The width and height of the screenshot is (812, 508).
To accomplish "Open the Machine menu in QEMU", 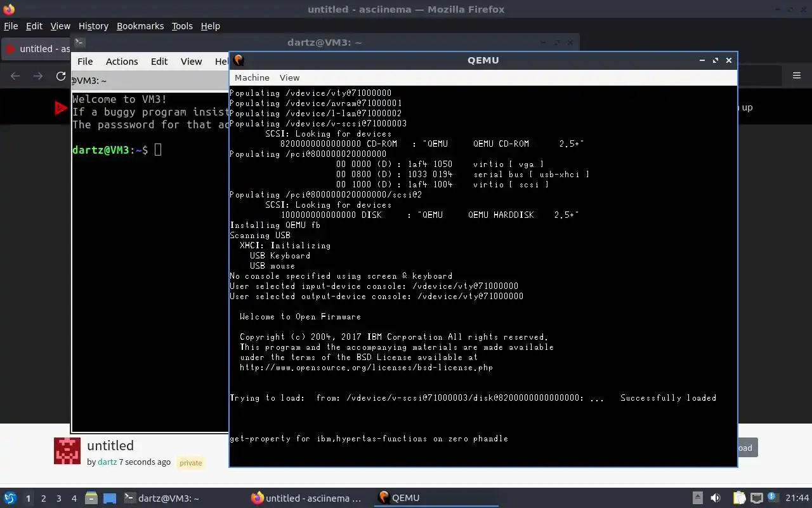I will [x=252, y=77].
